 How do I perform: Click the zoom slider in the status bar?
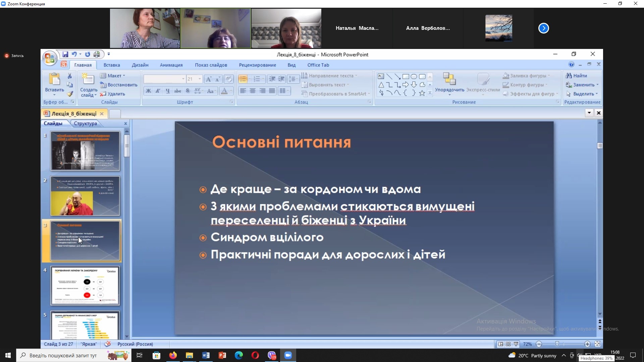(x=557, y=344)
